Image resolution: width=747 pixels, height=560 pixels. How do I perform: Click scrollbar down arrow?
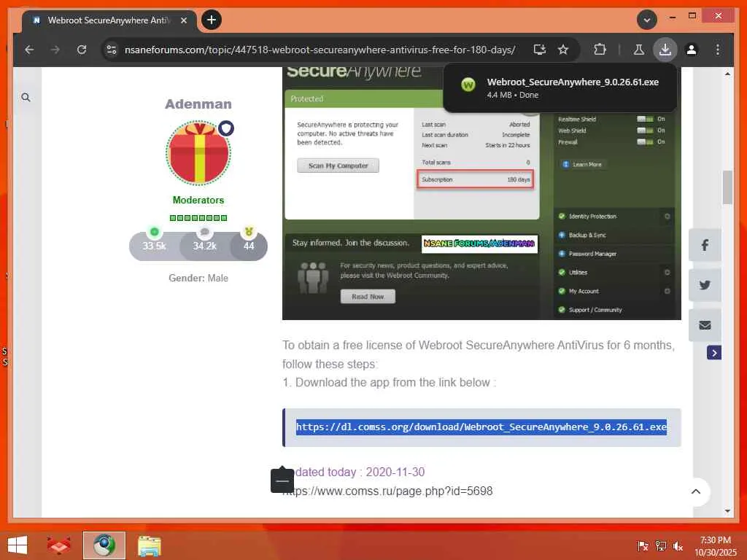point(727,511)
